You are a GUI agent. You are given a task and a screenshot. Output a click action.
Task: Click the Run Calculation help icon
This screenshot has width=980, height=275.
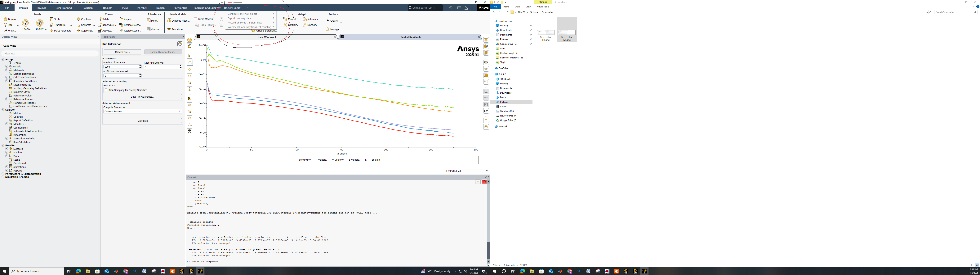tap(180, 44)
